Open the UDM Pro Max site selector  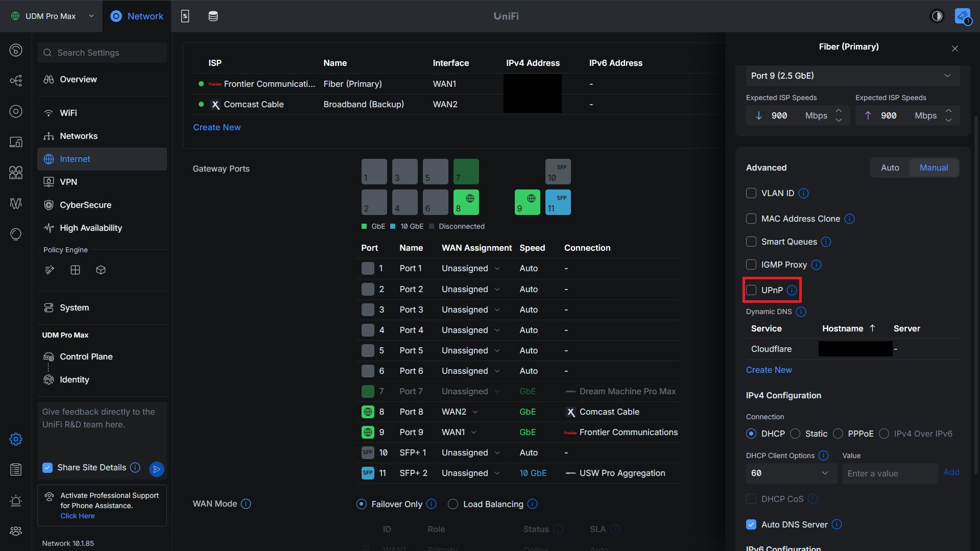(x=52, y=16)
